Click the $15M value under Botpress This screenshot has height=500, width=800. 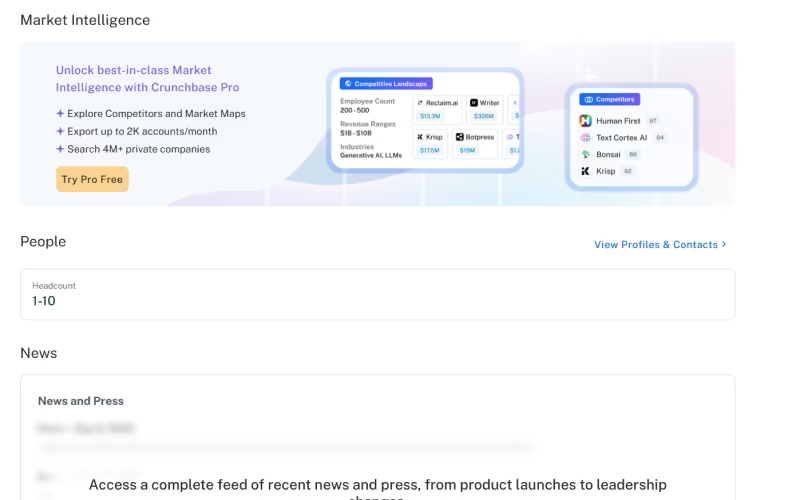pos(467,150)
